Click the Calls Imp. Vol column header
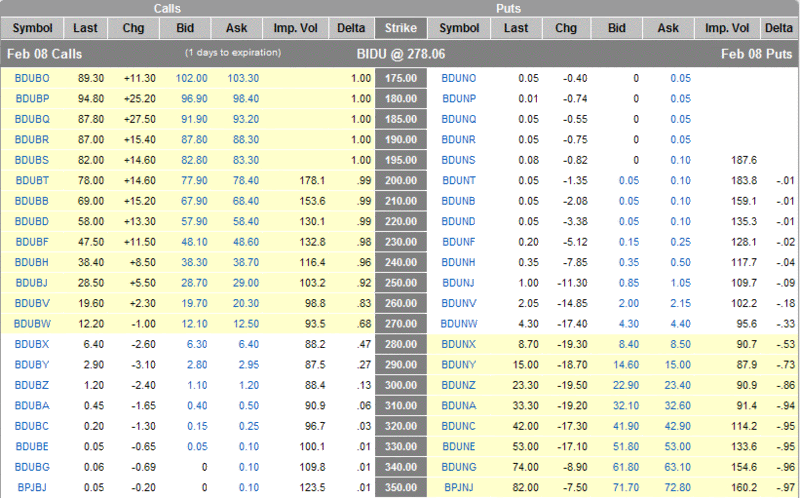Viewport: 800px width, 498px height. point(295,28)
